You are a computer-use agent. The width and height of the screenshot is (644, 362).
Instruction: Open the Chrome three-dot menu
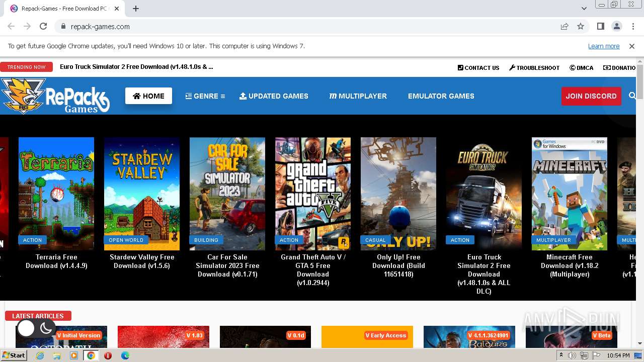point(632,27)
